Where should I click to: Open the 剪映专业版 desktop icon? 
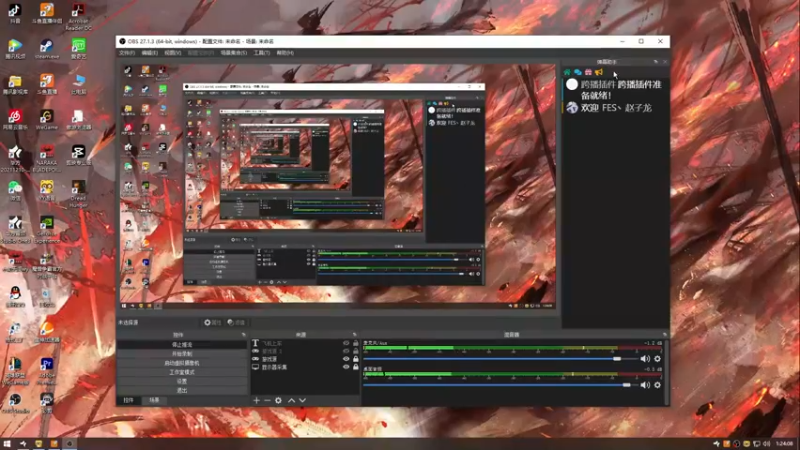coord(78,155)
